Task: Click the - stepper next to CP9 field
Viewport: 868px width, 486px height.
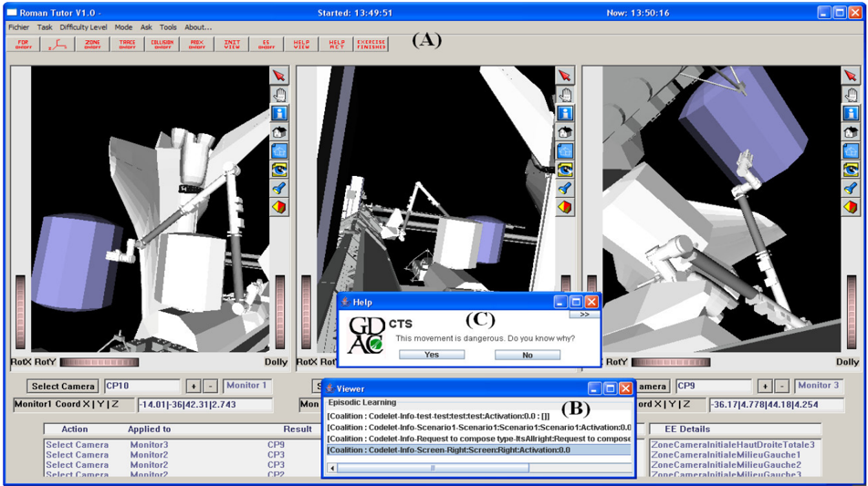Action: coord(781,386)
